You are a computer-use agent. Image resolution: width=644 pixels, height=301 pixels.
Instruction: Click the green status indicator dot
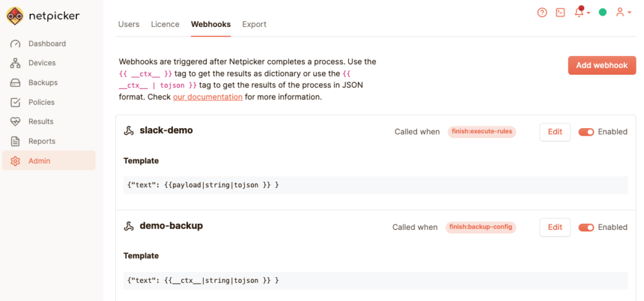point(602,13)
